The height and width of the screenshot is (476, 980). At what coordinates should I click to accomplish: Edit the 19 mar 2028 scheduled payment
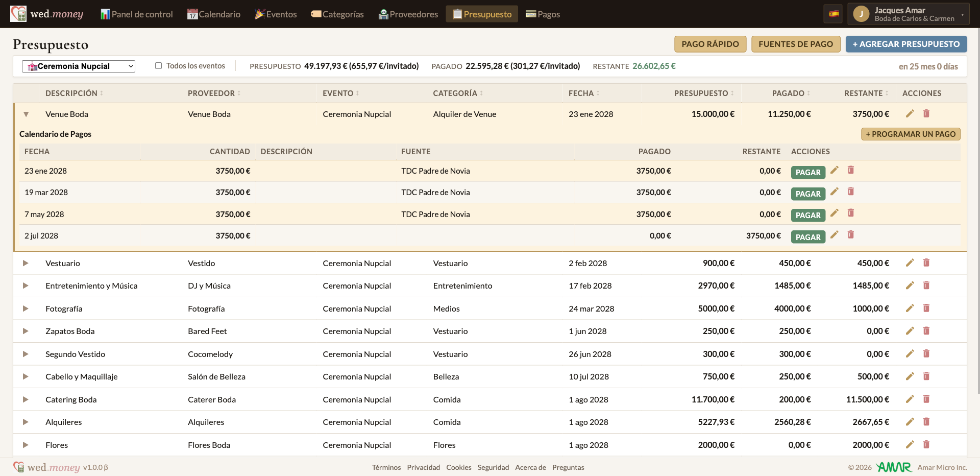pos(835,192)
